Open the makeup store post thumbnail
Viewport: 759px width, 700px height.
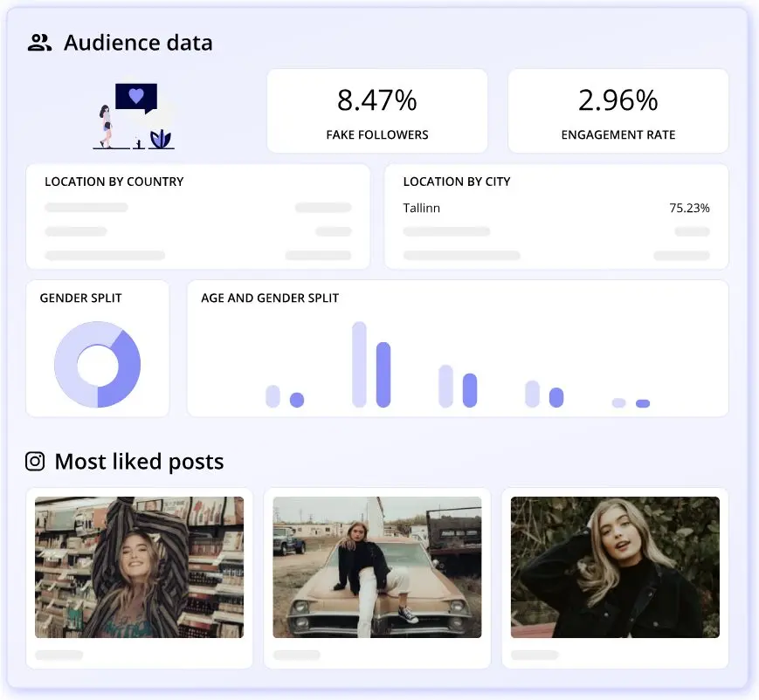[x=140, y=567]
